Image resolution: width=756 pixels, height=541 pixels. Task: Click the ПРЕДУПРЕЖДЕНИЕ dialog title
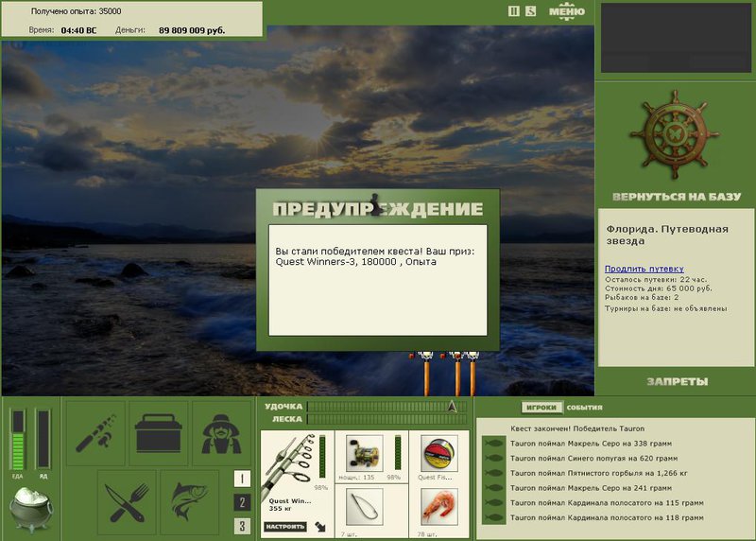[x=377, y=209]
